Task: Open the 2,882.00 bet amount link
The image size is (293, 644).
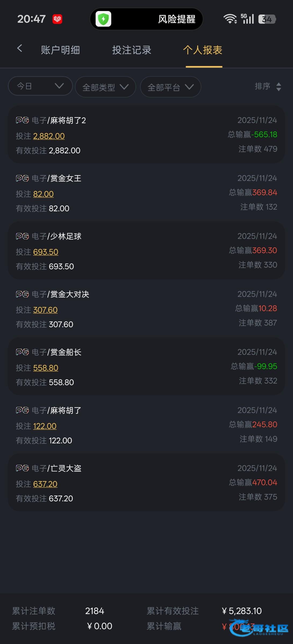Action: tap(49, 136)
